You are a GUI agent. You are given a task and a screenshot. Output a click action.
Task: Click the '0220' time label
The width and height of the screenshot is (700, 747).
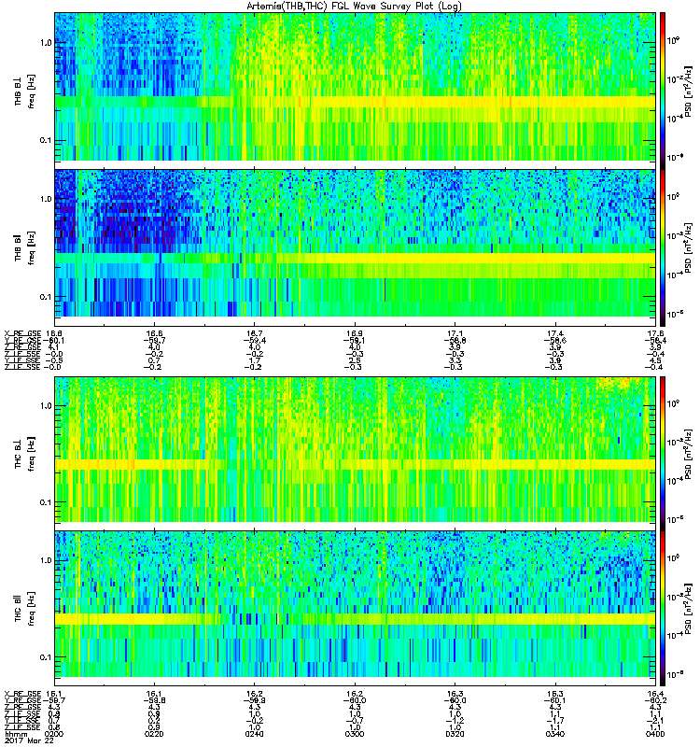[154, 734]
